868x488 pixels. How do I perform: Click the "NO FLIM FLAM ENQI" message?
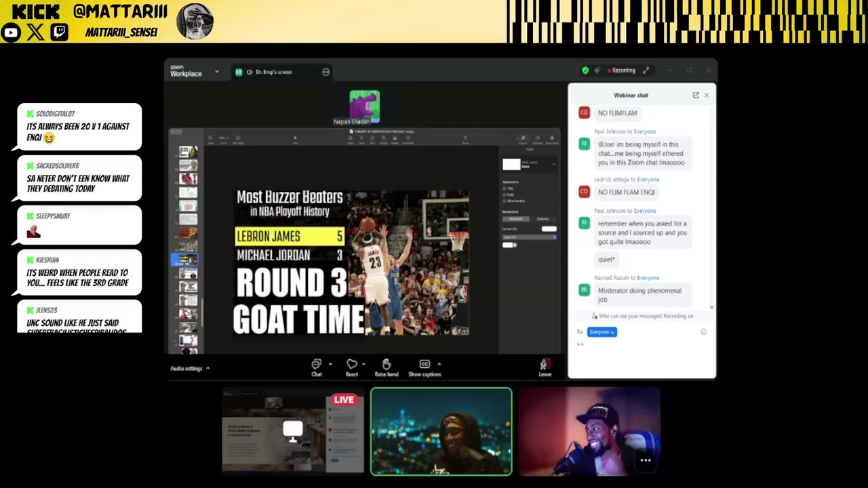point(626,192)
